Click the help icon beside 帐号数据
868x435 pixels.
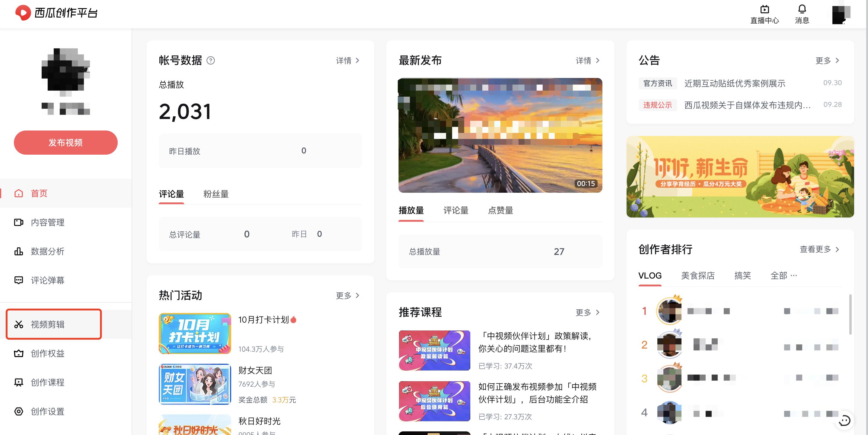click(211, 61)
